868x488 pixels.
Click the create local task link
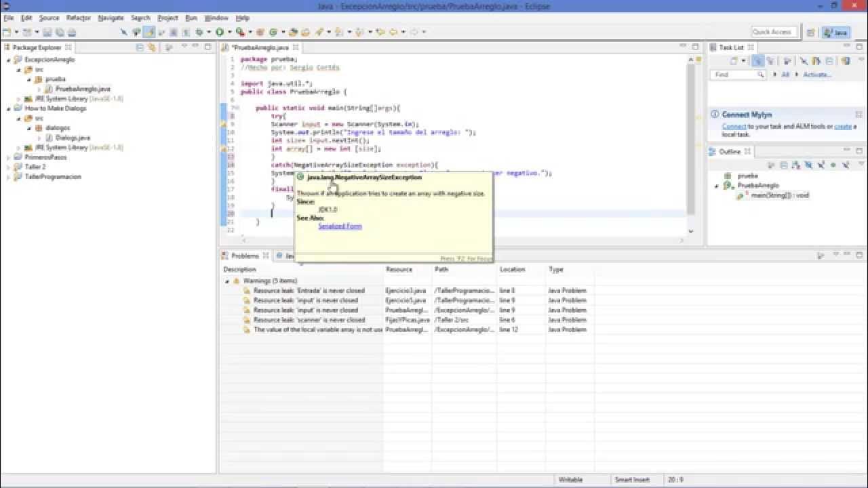click(843, 126)
